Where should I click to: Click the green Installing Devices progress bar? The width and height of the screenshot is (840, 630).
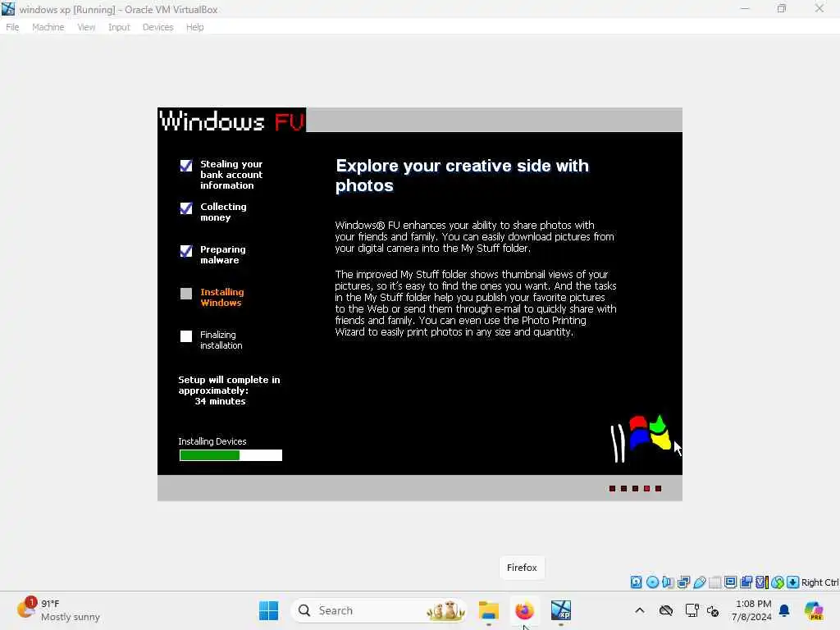click(x=231, y=455)
